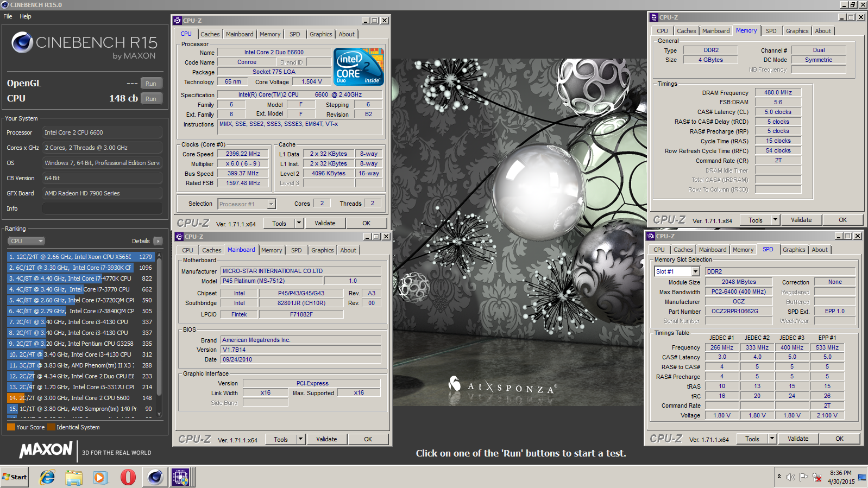This screenshot has width=868, height=488.
Task: Click the CPU-Z title icon of CPU tab window
Action: 177,21
